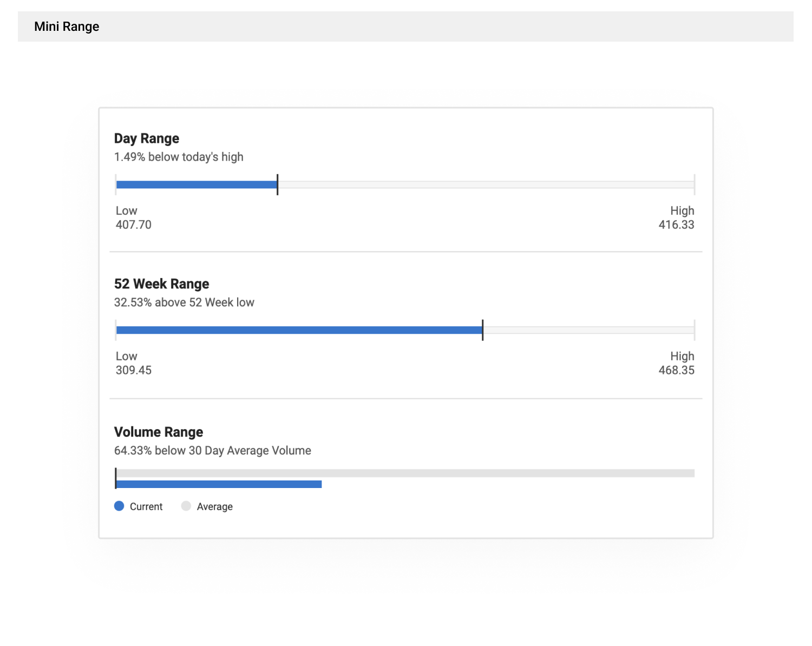
Task: Click the day high value 416.33
Action: [676, 225]
